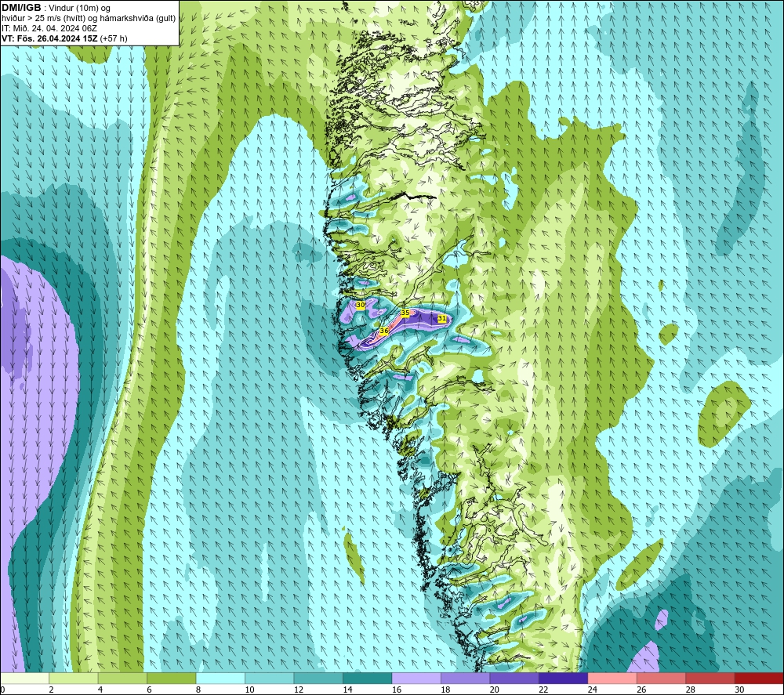Select the dark red legend swatch above 30 m/s
Image resolution: width=784 pixels, height=695 pixels.
[x=760, y=678]
